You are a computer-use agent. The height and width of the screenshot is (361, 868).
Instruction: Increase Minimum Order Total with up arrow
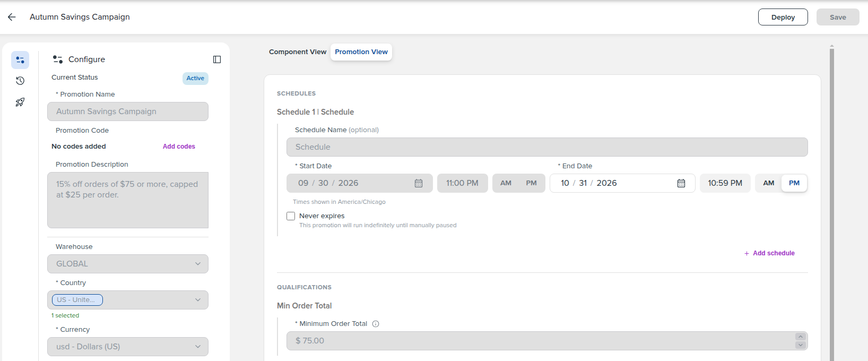click(x=801, y=337)
